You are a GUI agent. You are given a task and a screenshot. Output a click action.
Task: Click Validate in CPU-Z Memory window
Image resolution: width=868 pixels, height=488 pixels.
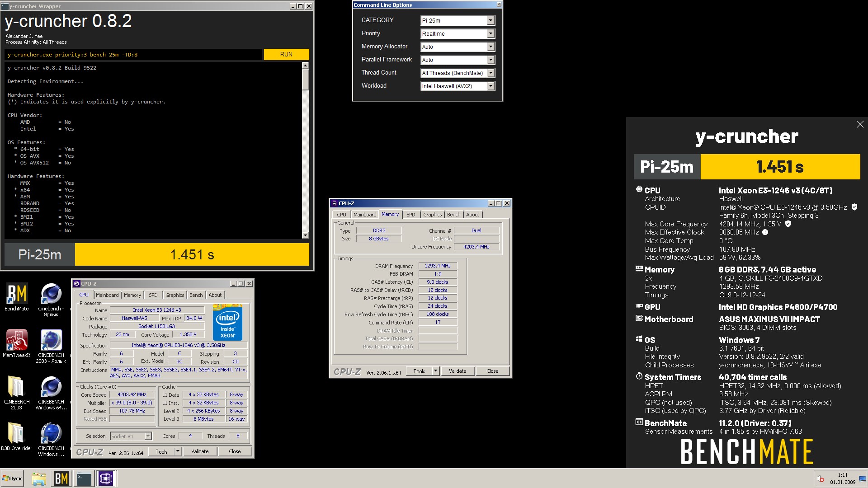[458, 371]
